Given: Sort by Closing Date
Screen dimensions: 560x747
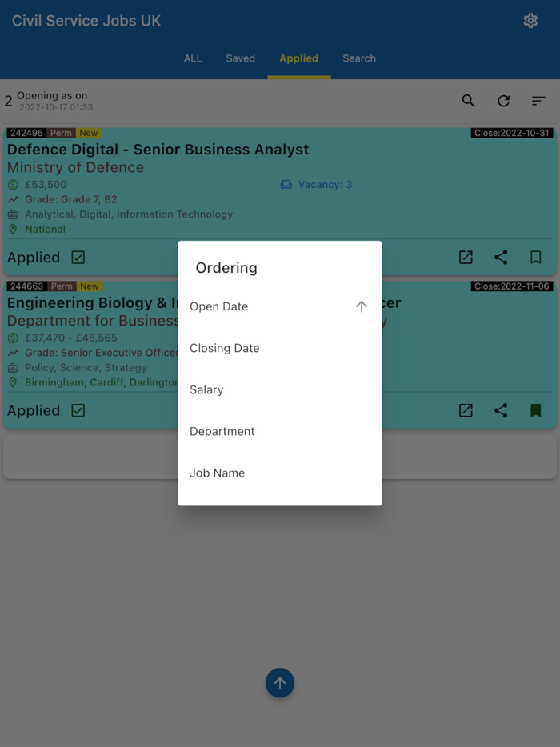Looking at the screenshot, I should (280, 348).
